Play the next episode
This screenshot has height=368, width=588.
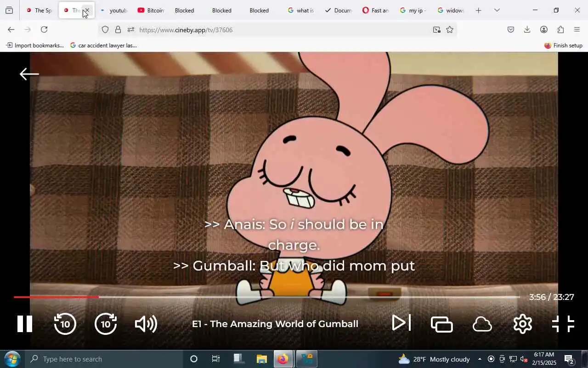(401, 323)
